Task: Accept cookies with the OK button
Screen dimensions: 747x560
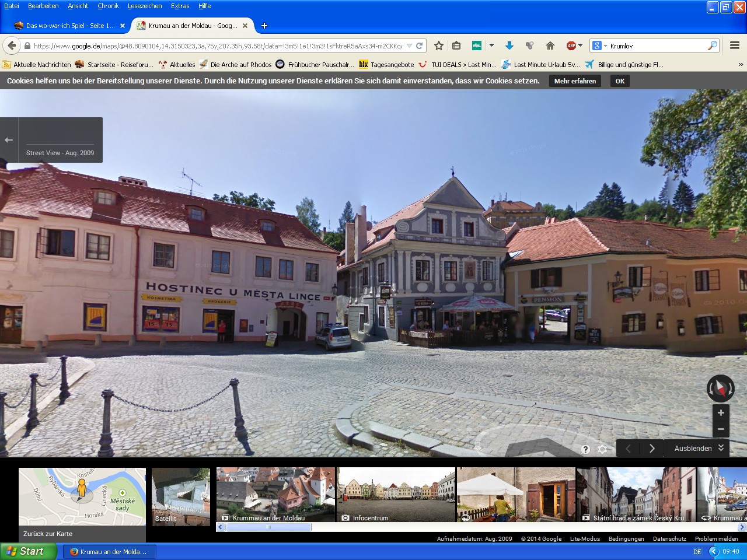Action: (x=620, y=81)
